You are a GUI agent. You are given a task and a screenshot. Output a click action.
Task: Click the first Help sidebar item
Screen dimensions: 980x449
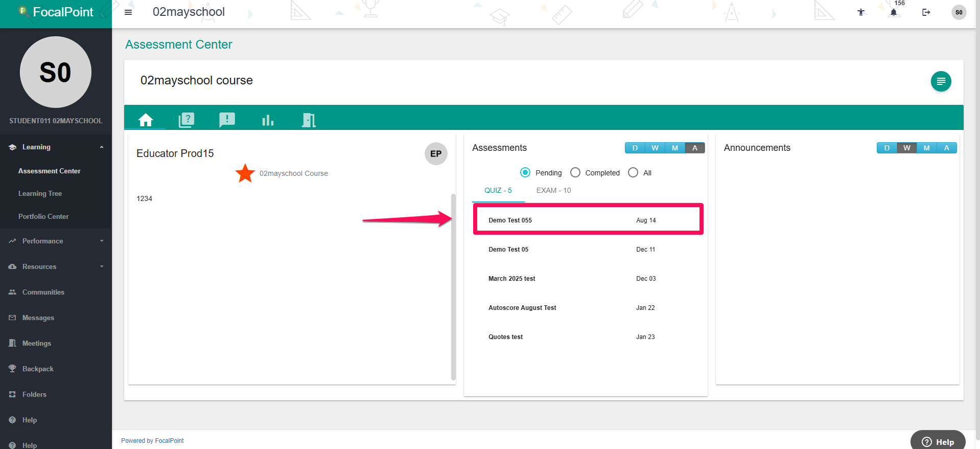tap(30, 420)
